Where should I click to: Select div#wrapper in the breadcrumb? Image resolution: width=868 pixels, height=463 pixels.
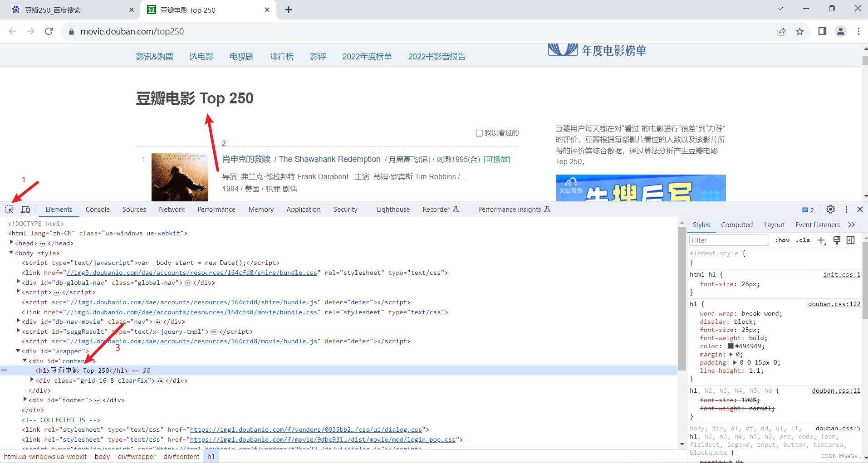click(137, 457)
